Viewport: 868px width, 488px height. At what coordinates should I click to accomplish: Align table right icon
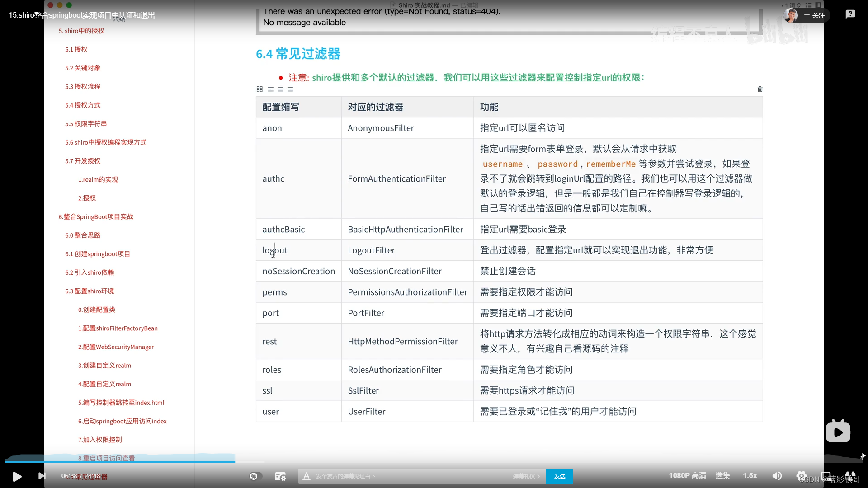pos(290,89)
